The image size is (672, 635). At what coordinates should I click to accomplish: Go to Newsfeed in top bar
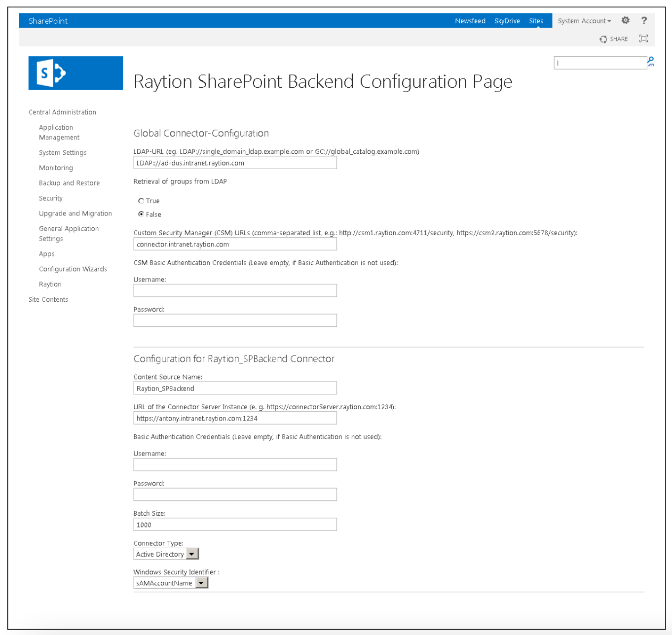[470, 21]
